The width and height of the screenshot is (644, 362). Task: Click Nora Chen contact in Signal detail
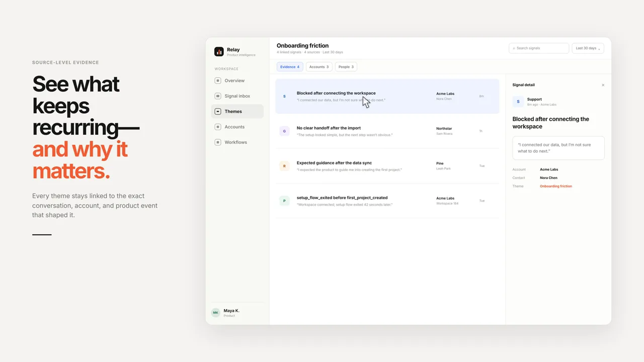[x=548, y=178]
